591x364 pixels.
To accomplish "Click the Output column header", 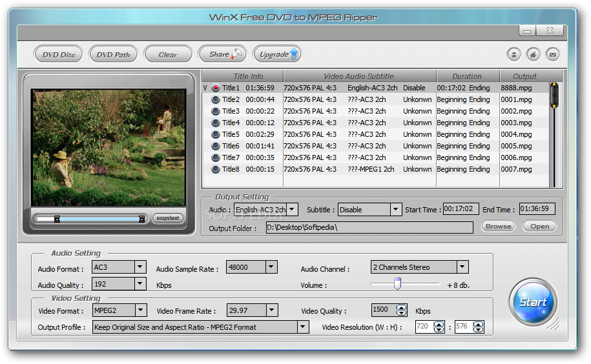I will coord(524,76).
